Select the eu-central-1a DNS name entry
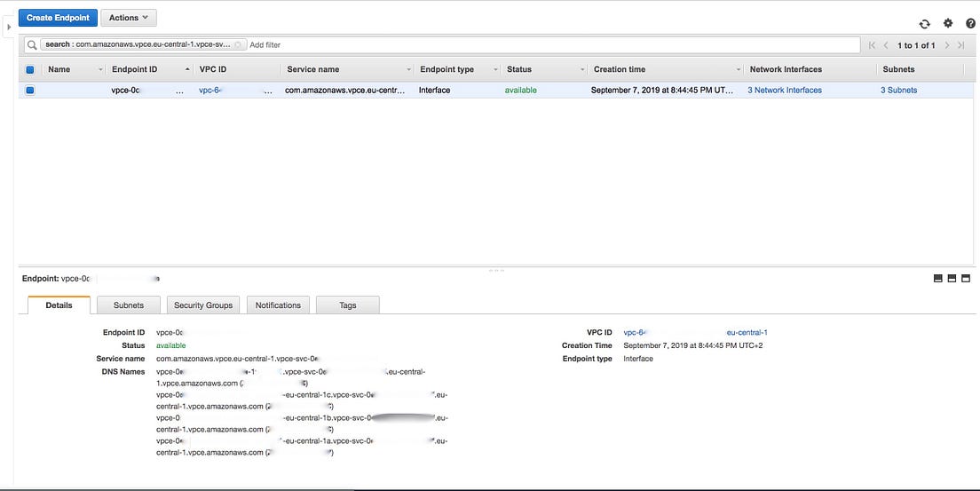Image resolution: width=980 pixels, height=491 pixels. pyautogui.click(x=302, y=447)
